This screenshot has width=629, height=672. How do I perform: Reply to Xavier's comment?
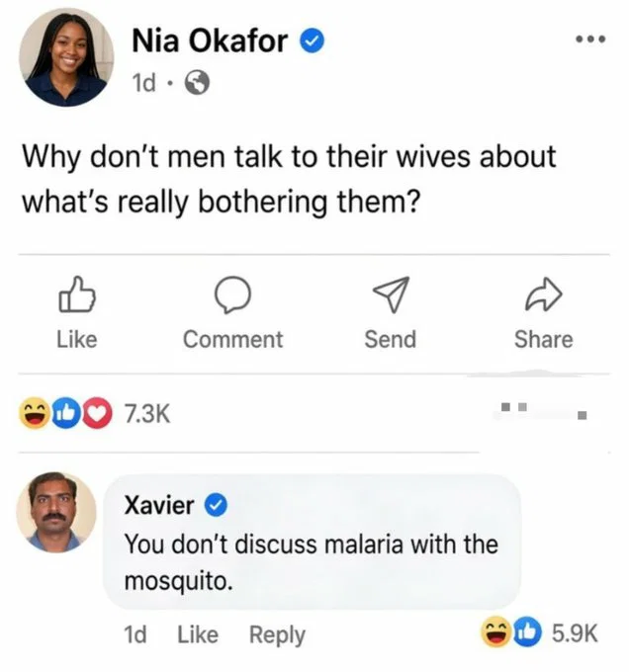[x=277, y=634]
